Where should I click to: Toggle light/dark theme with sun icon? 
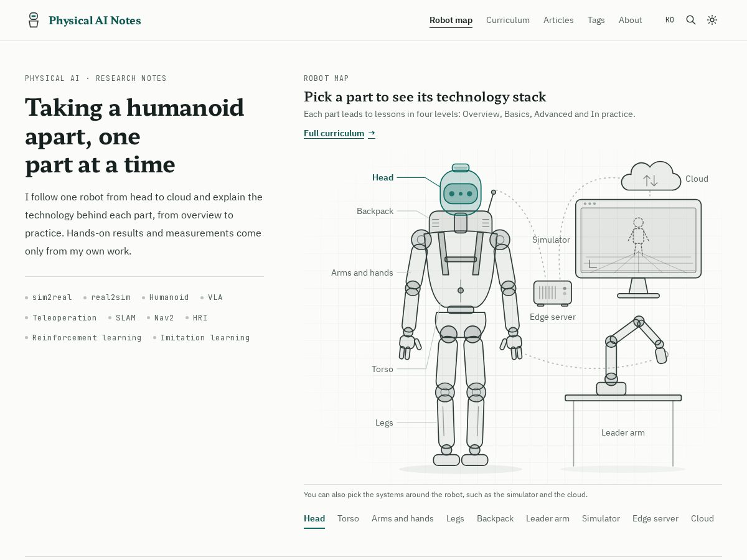[x=712, y=20]
